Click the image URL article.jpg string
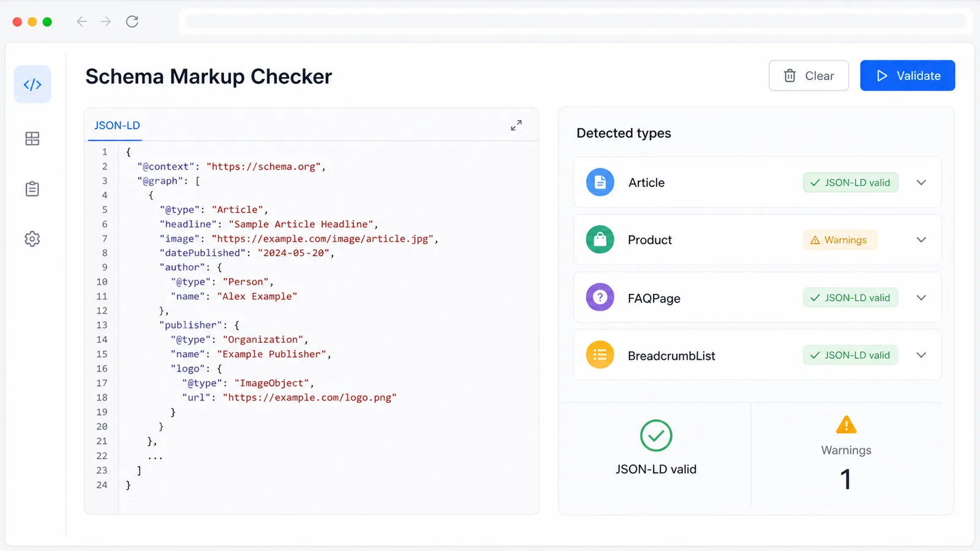The height and width of the screenshot is (551, 980). tap(323, 239)
